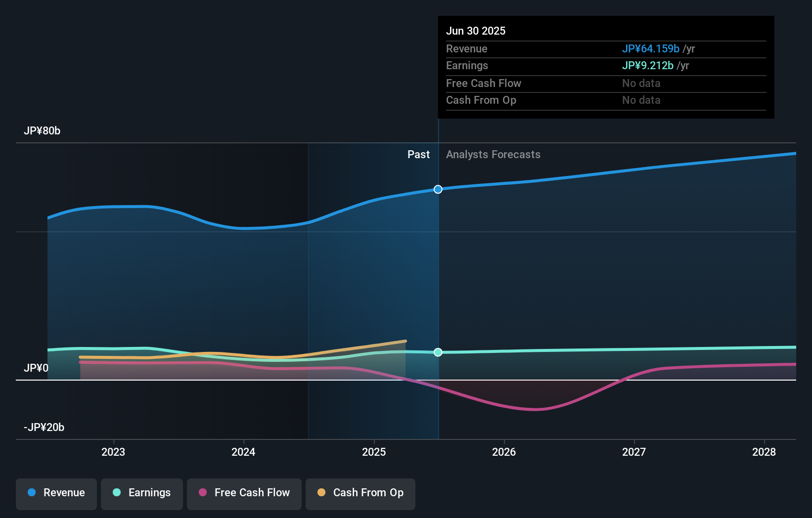This screenshot has height=518, width=812.
Task: Click the JP¥80b y-axis label
Action: tap(42, 131)
